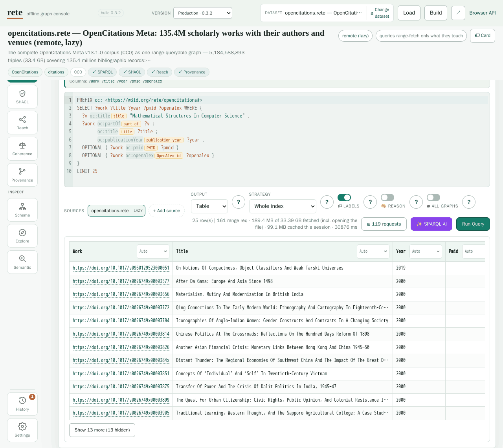Open the Title column Auto dropdown
This screenshot has width=503, height=448.
click(x=373, y=251)
